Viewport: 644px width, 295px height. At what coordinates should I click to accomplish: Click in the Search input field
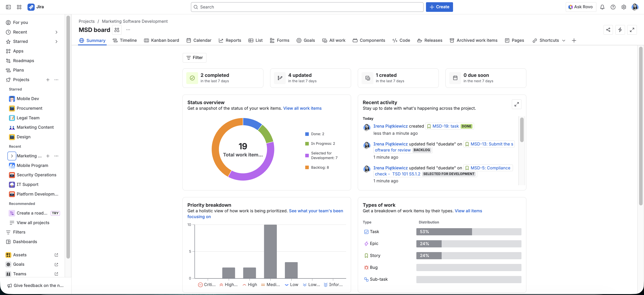[307, 7]
